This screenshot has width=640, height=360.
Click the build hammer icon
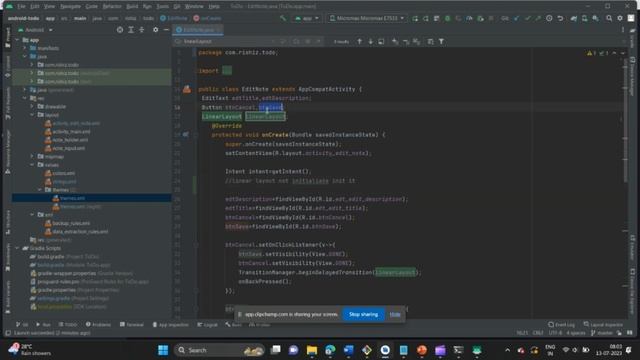pyautogui.click(x=282, y=18)
